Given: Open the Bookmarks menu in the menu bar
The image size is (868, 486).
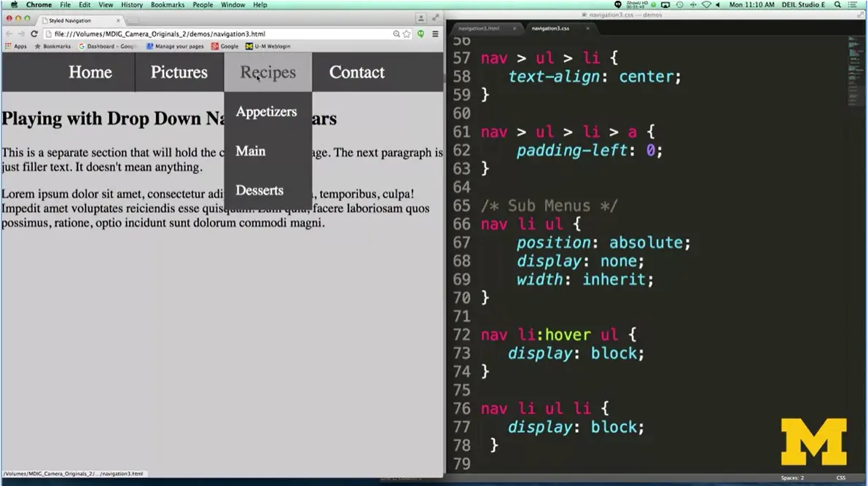Looking at the screenshot, I should click(167, 4).
